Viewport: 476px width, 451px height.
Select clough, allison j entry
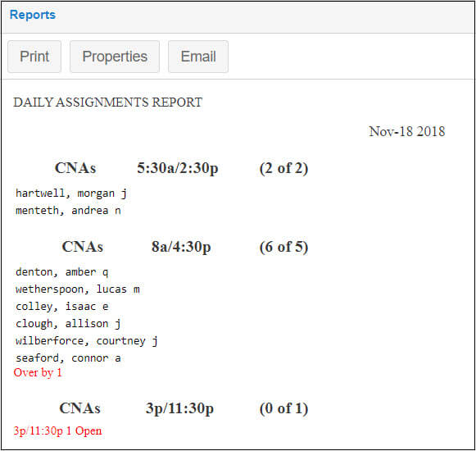point(68,324)
